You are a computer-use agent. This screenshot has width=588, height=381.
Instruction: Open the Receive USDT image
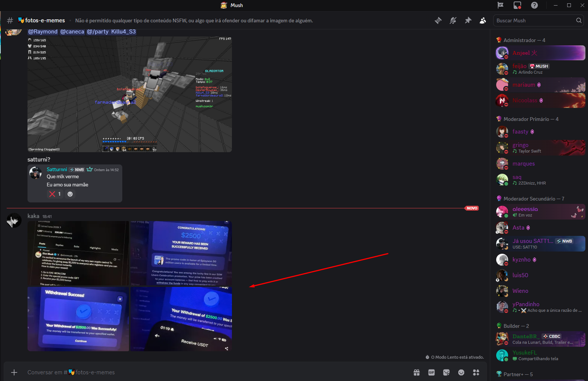click(x=181, y=319)
